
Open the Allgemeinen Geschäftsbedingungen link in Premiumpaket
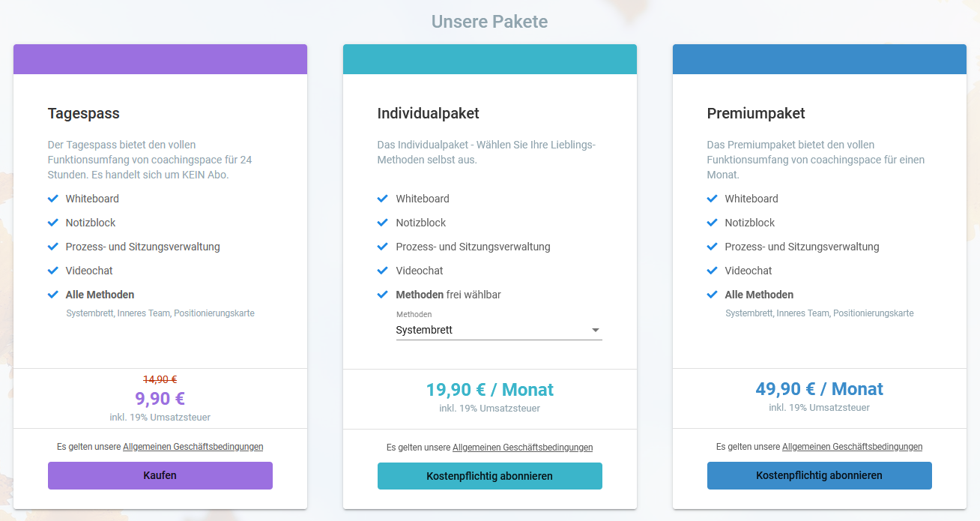[852, 446]
